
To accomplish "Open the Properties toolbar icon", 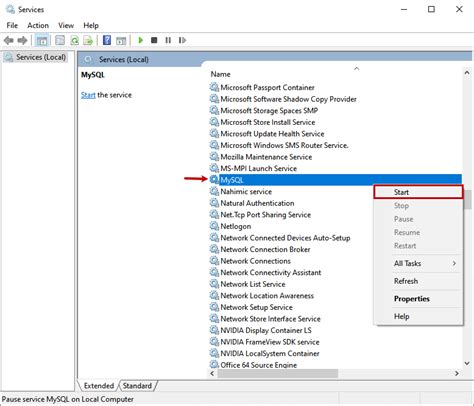I will coord(60,41).
